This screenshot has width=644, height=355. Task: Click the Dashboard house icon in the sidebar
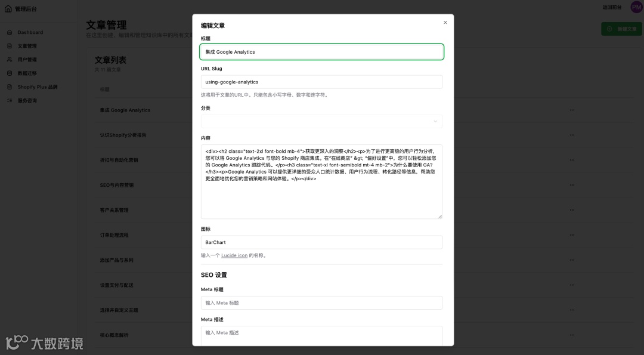10,32
